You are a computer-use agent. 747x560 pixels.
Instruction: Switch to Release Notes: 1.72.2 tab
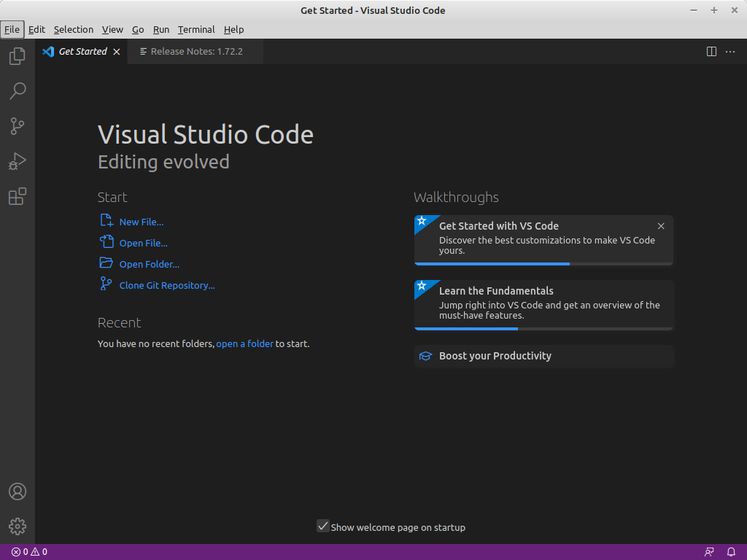click(196, 52)
